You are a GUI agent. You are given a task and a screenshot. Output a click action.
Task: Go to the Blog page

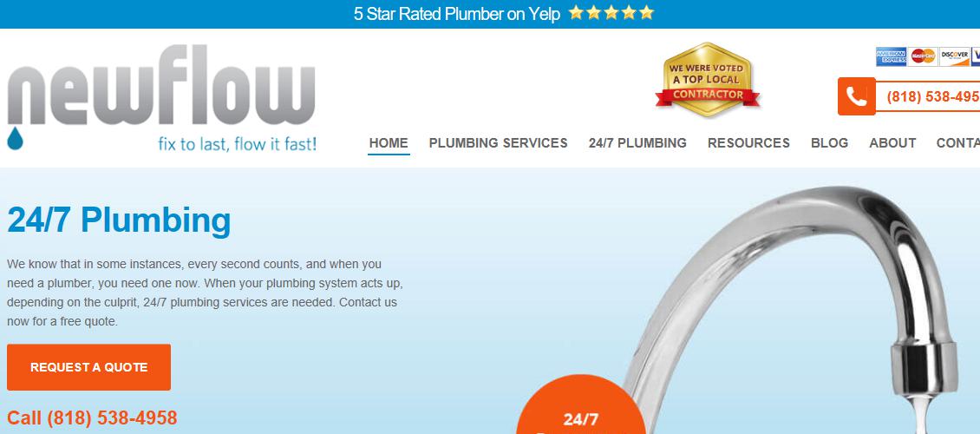pyautogui.click(x=829, y=143)
